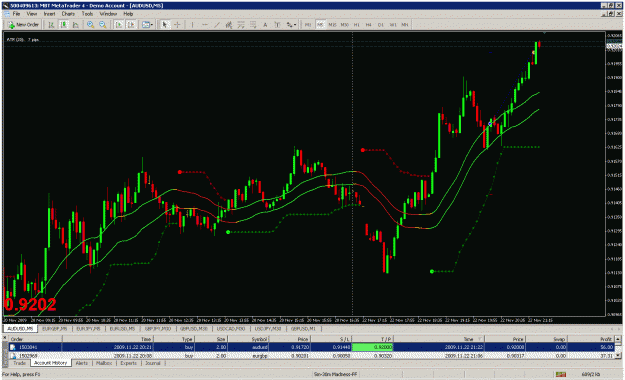Zoom in on the chart

click(x=90, y=25)
